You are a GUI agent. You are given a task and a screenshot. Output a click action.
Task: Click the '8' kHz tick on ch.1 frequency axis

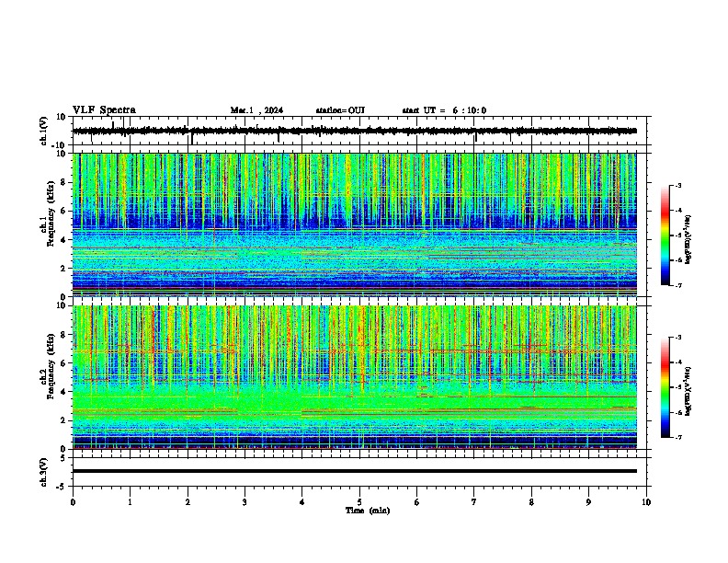pos(63,182)
